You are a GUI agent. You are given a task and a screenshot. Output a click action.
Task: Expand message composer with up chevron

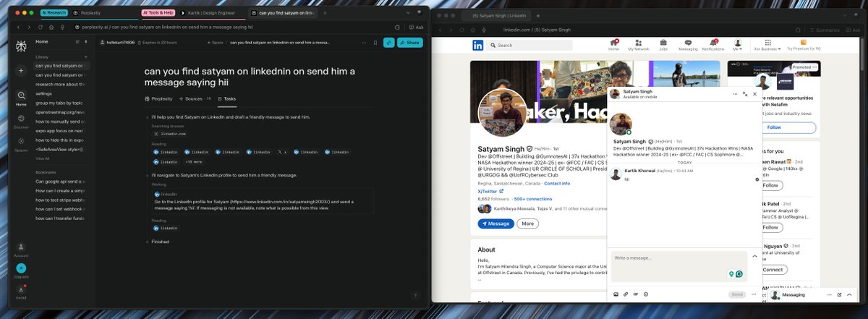point(755,256)
